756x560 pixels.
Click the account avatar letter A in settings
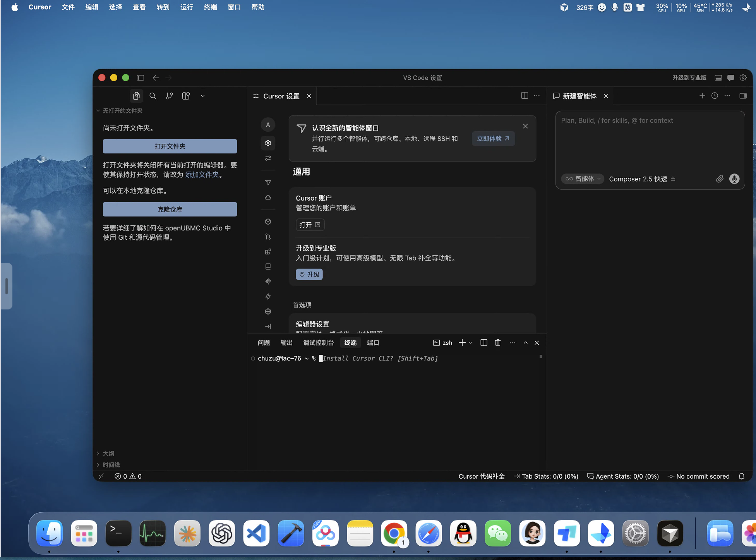pyautogui.click(x=268, y=125)
